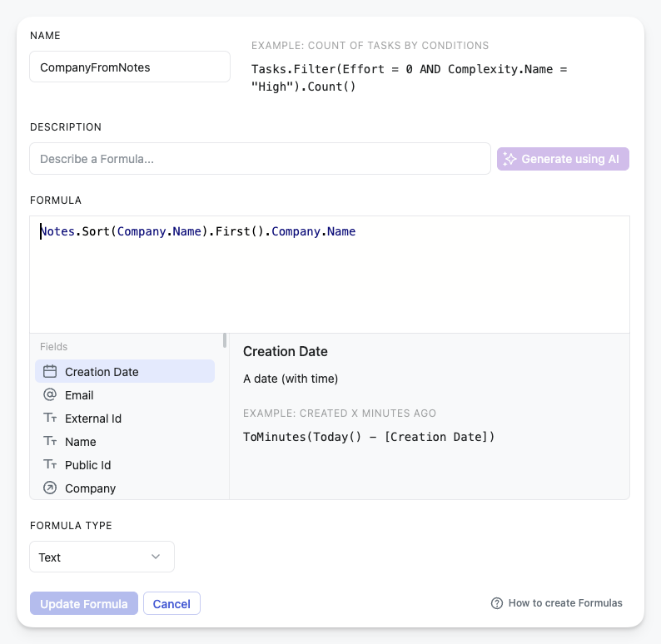Click the text-type icon beside Name
The image size is (661, 644).
[x=50, y=441]
